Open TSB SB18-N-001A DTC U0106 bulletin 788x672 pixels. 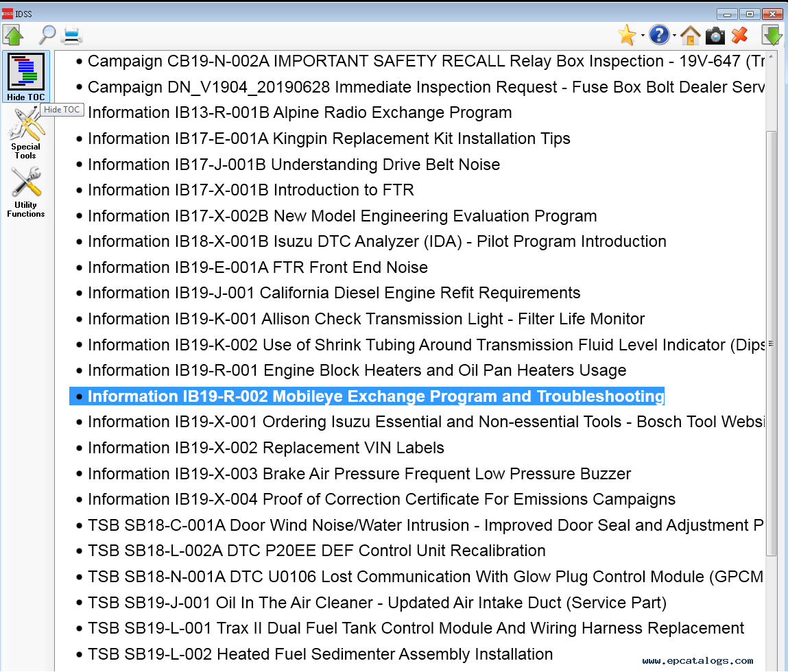(426, 577)
